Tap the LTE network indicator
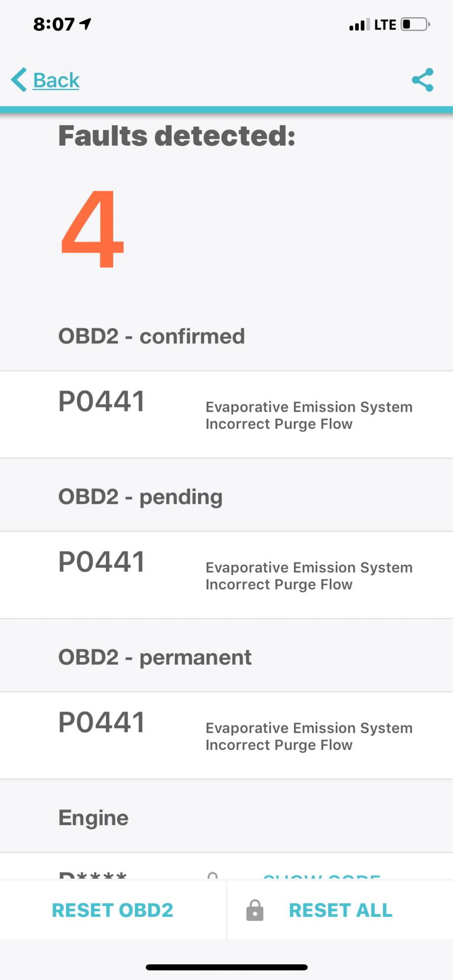The height and width of the screenshot is (980, 453). (385, 25)
